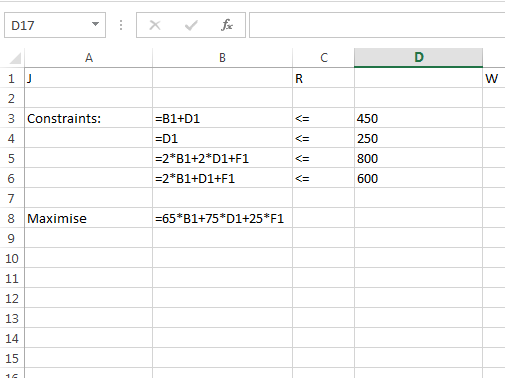The width and height of the screenshot is (505, 378).
Task: Select empty cell B1
Action: 222,78
